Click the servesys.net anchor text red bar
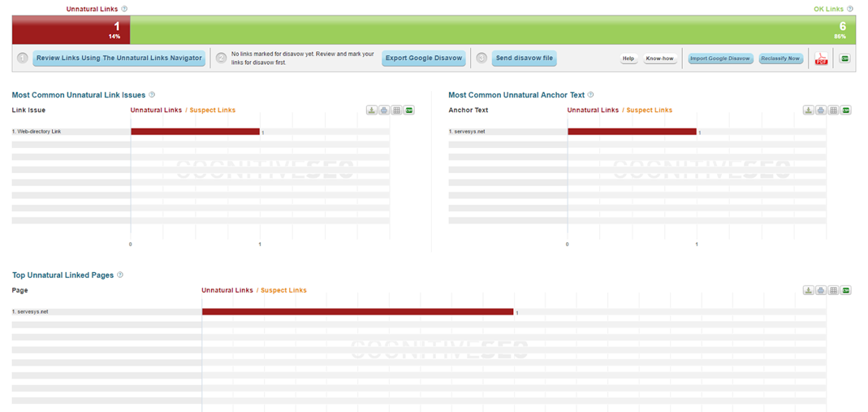 (633, 132)
